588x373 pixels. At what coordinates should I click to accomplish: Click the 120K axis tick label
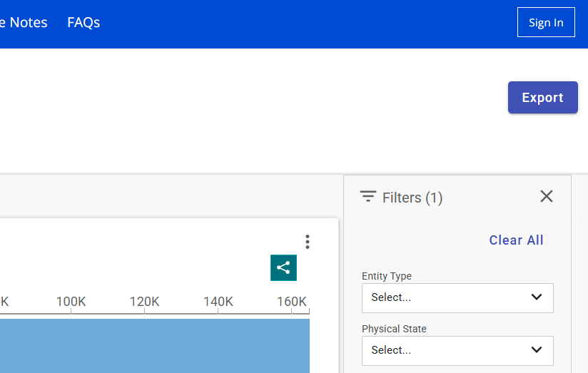(144, 302)
